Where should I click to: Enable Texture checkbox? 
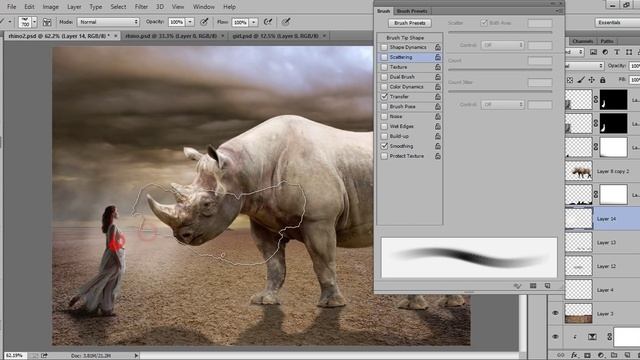coord(384,67)
